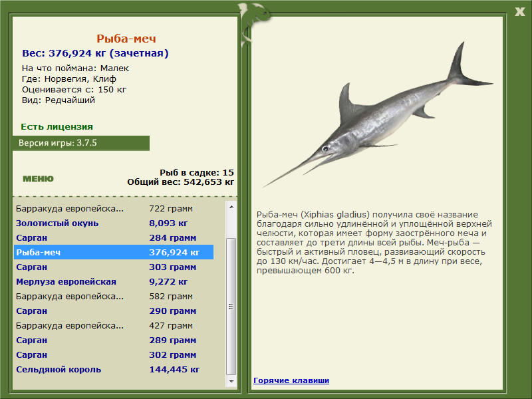Click the swordfish picture
Screen dimensions: 532x399
pyautogui.click(x=377, y=115)
